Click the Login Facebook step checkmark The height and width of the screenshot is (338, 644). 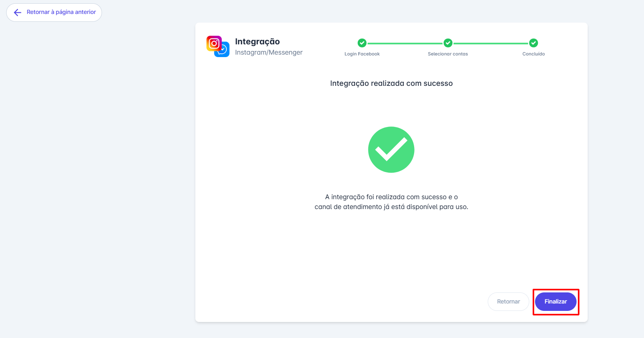pyautogui.click(x=362, y=43)
